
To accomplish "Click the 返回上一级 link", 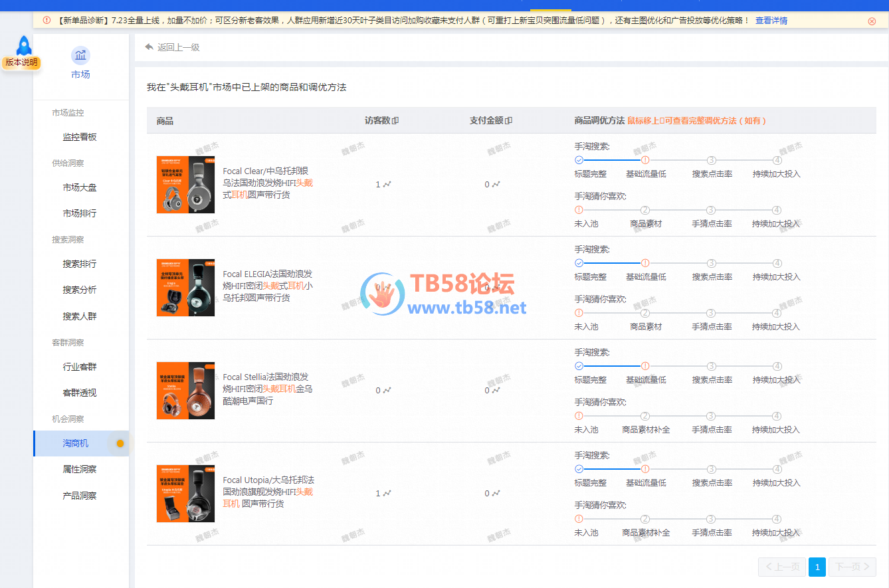I will click(179, 47).
